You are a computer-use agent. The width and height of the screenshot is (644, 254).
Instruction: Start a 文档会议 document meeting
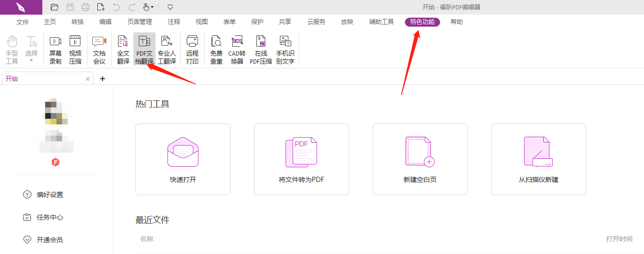coord(99,49)
